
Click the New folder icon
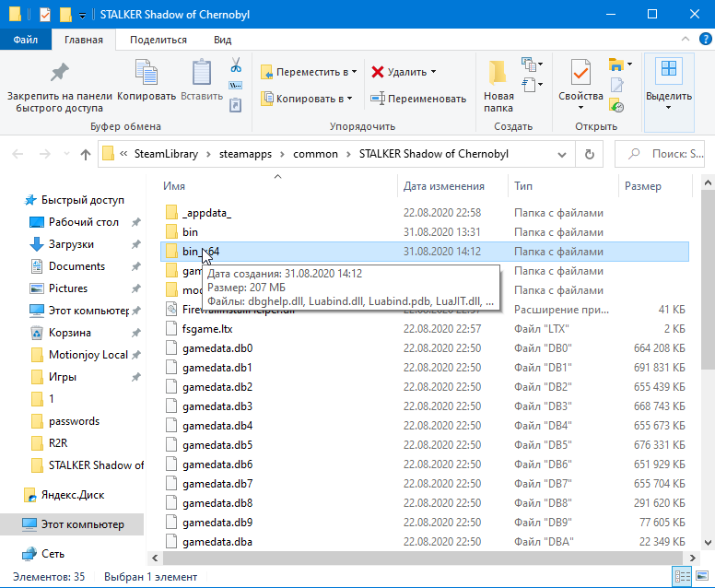pos(498,73)
